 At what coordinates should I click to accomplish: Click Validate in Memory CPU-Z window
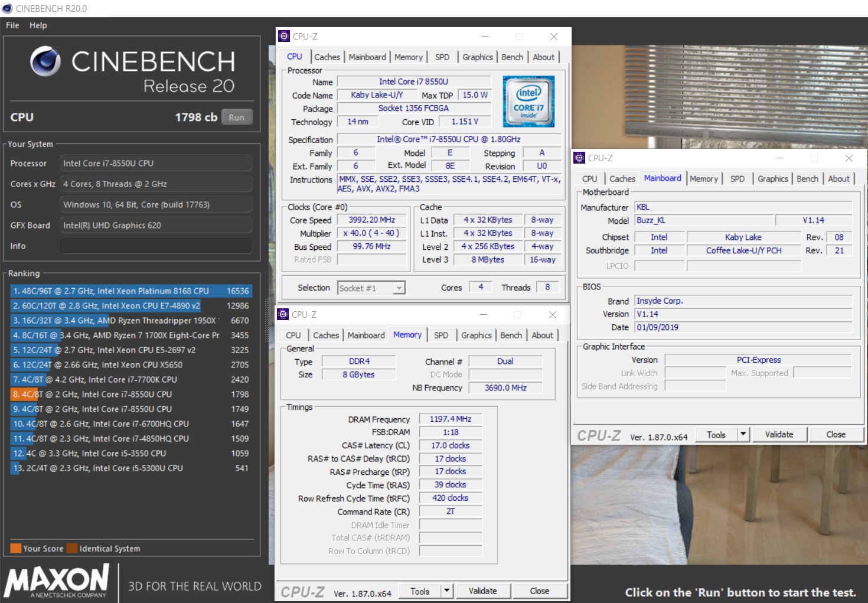click(x=482, y=591)
